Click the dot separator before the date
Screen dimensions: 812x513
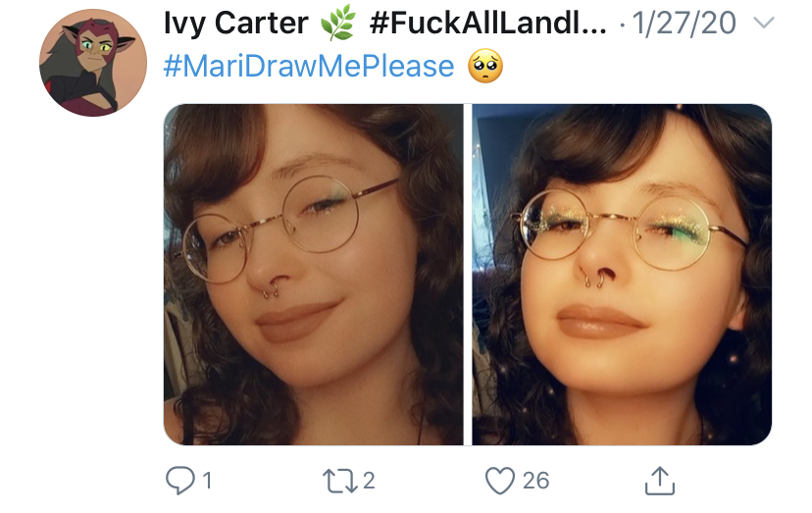click(622, 26)
